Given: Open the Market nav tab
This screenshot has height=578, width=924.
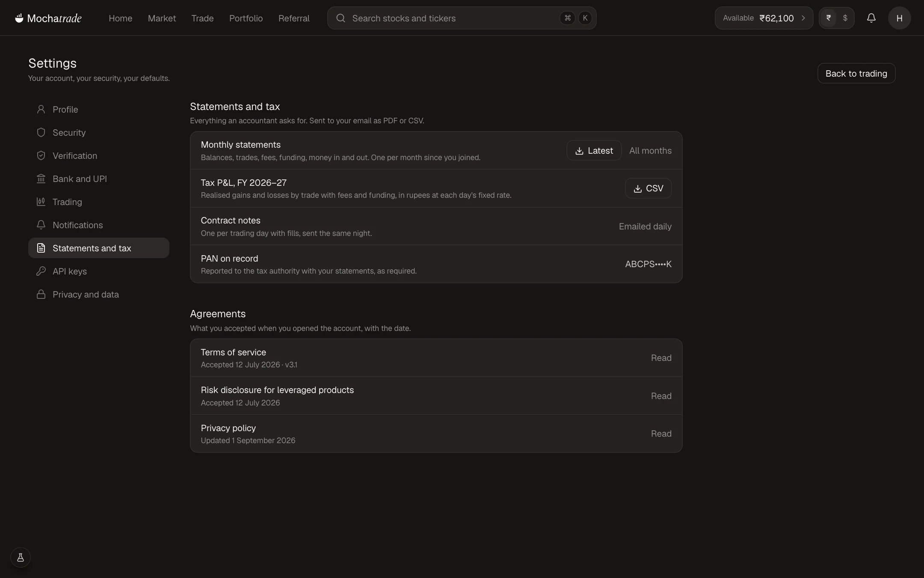Looking at the screenshot, I should (162, 18).
